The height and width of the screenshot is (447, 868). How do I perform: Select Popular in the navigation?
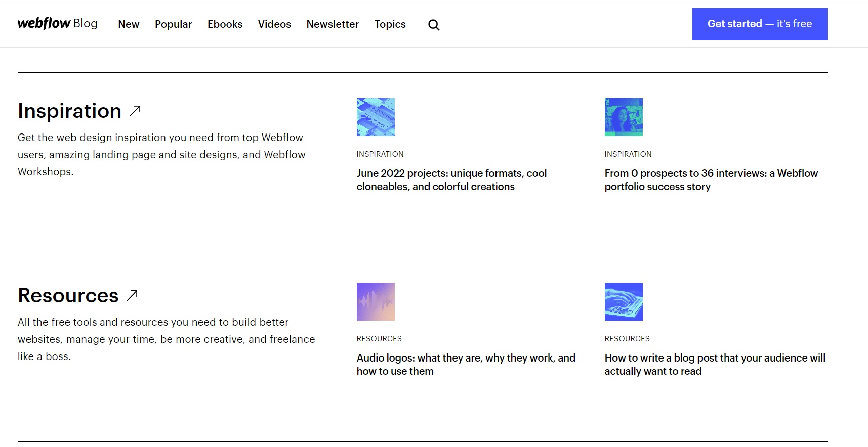pyautogui.click(x=174, y=24)
